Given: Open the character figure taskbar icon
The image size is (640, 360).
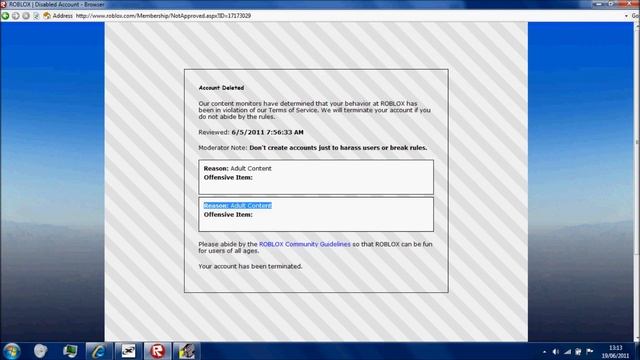Looking at the screenshot, I should point(186,351).
